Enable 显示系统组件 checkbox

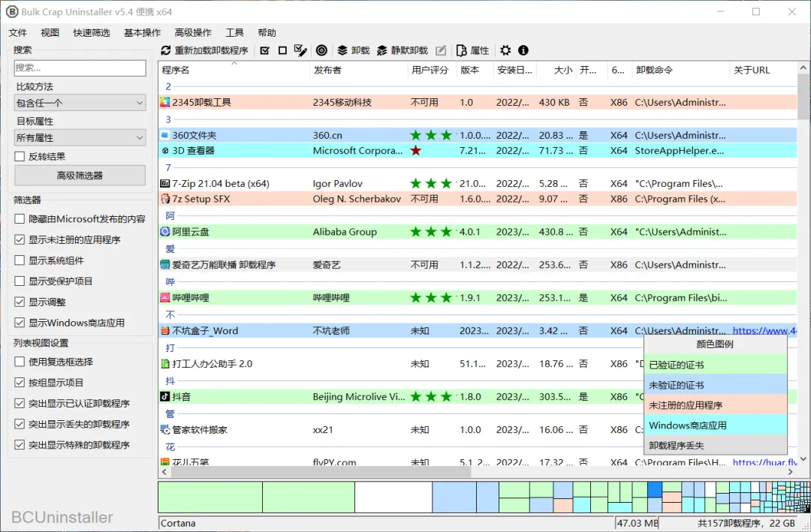point(20,260)
